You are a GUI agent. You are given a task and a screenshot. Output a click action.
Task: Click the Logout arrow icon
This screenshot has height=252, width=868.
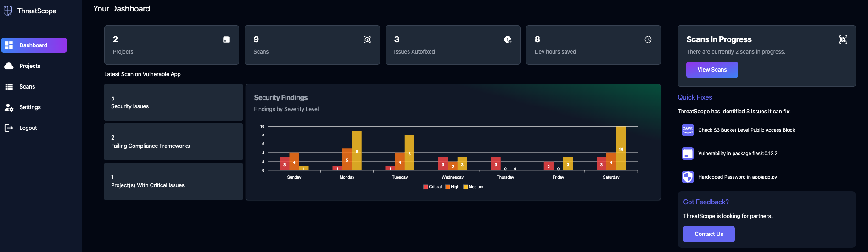click(9, 128)
